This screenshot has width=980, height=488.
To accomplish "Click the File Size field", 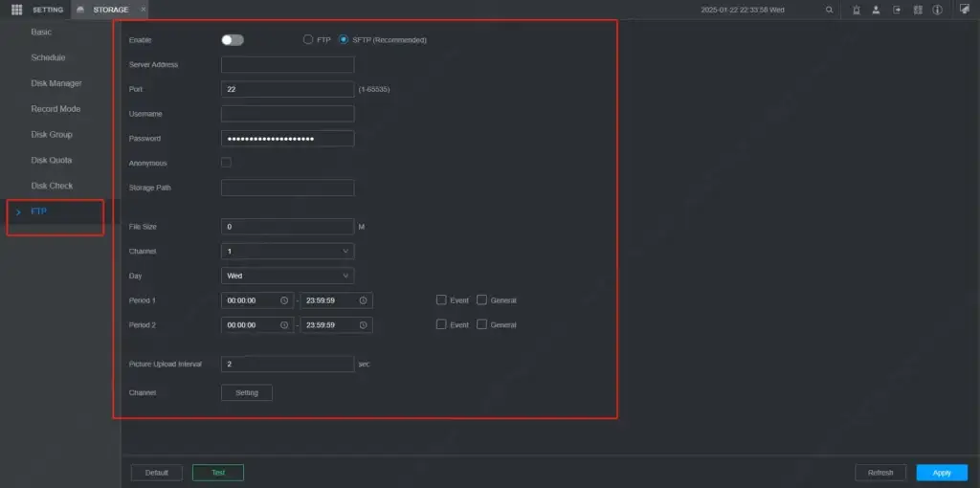I will point(287,227).
